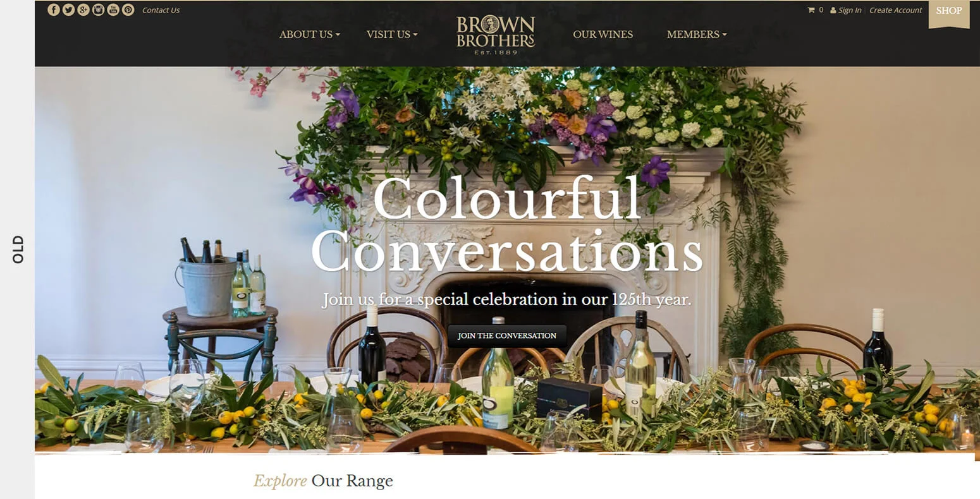Open the Pinterest social icon
The height and width of the screenshot is (499, 980).
coord(128,9)
